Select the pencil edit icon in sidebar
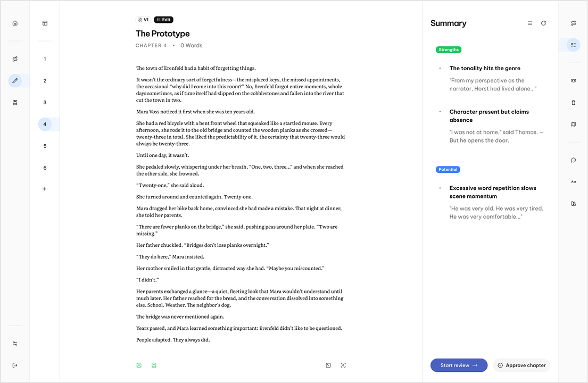 tap(15, 80)
